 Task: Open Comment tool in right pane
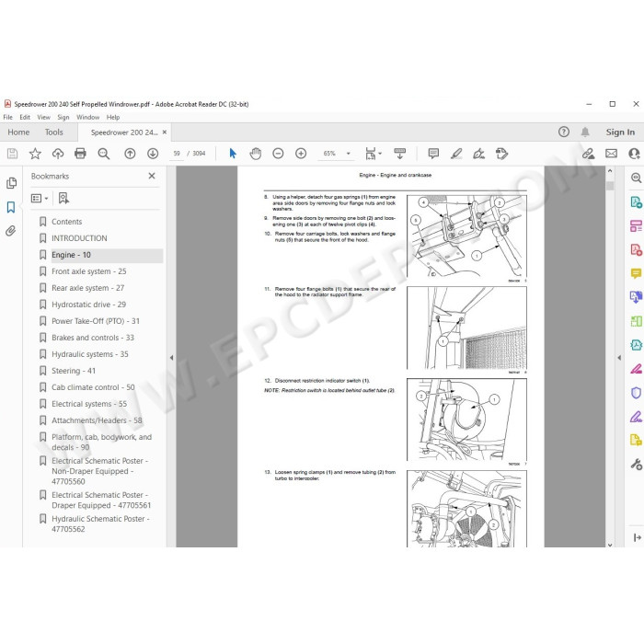[636, 273]
